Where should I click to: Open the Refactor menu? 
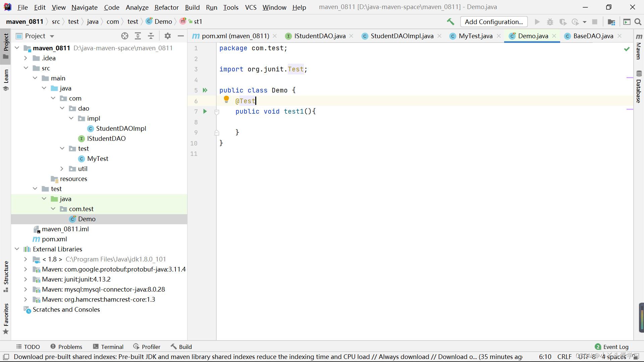point(166,7)
